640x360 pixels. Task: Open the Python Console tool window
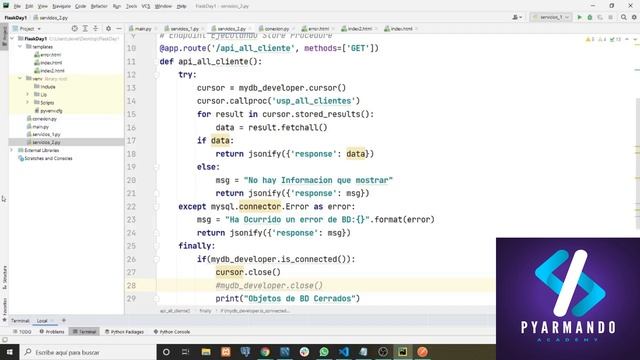pyautogui.click(x=172, y=332)
